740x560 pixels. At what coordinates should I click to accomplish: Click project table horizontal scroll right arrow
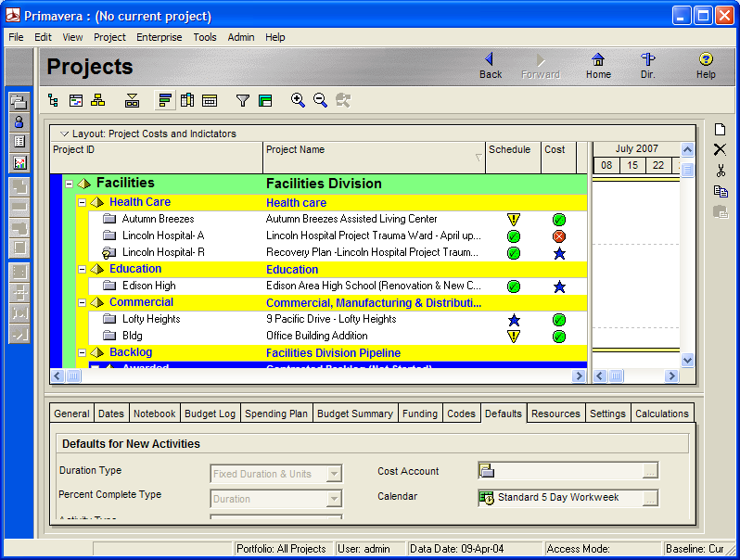click(x=579, y=376)
